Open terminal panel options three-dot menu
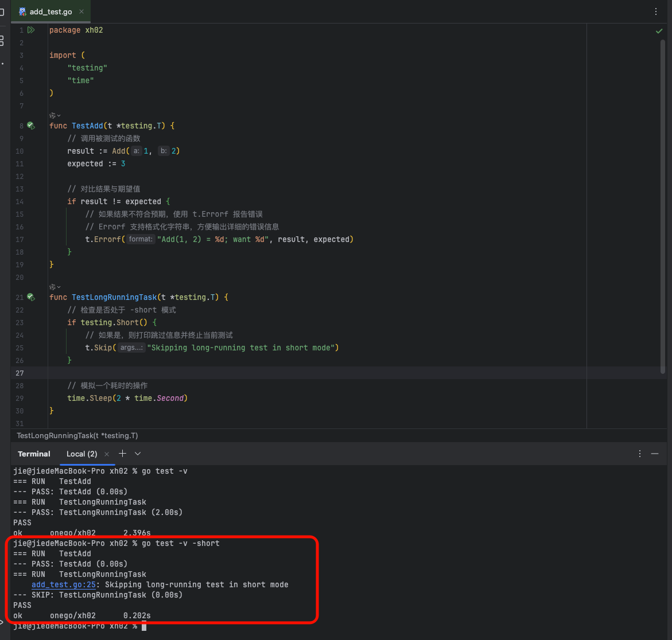Image resolution: width=672 pixels, height=640 pixels. 639,454
